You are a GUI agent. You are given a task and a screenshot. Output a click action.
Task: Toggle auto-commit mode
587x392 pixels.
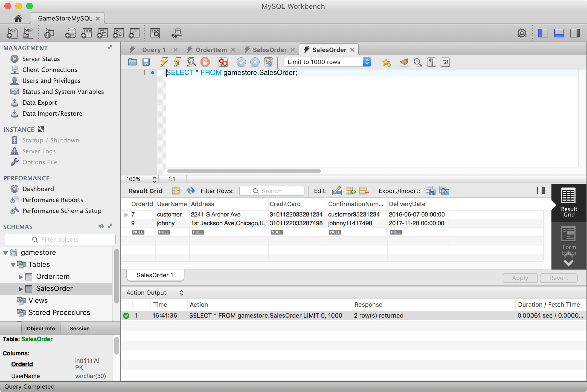[269, 62]
